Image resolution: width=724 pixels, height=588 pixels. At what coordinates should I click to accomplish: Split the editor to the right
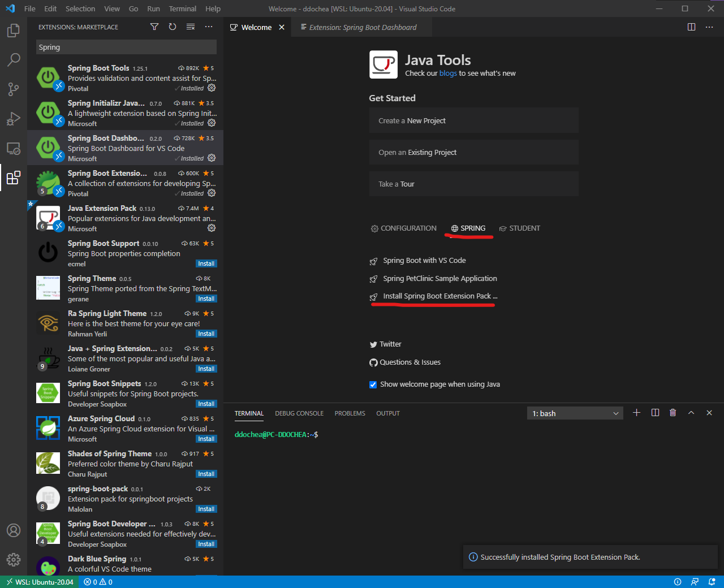click(691, 27)
